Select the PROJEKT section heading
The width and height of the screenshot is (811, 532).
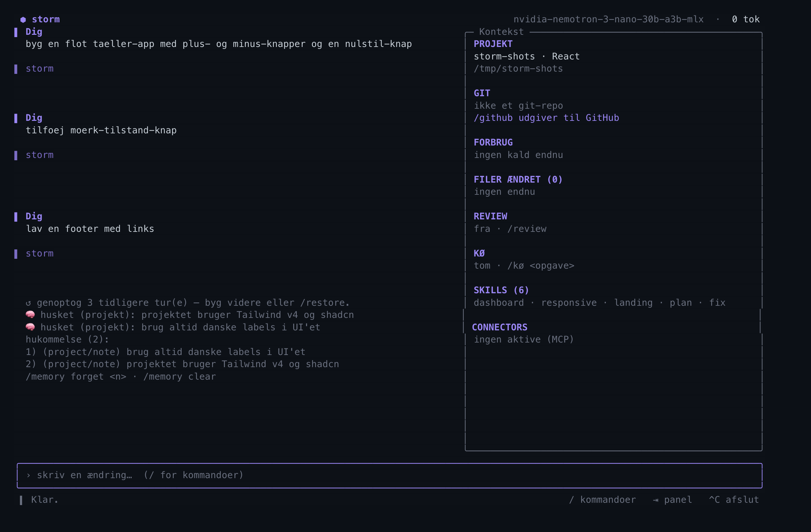493,44
